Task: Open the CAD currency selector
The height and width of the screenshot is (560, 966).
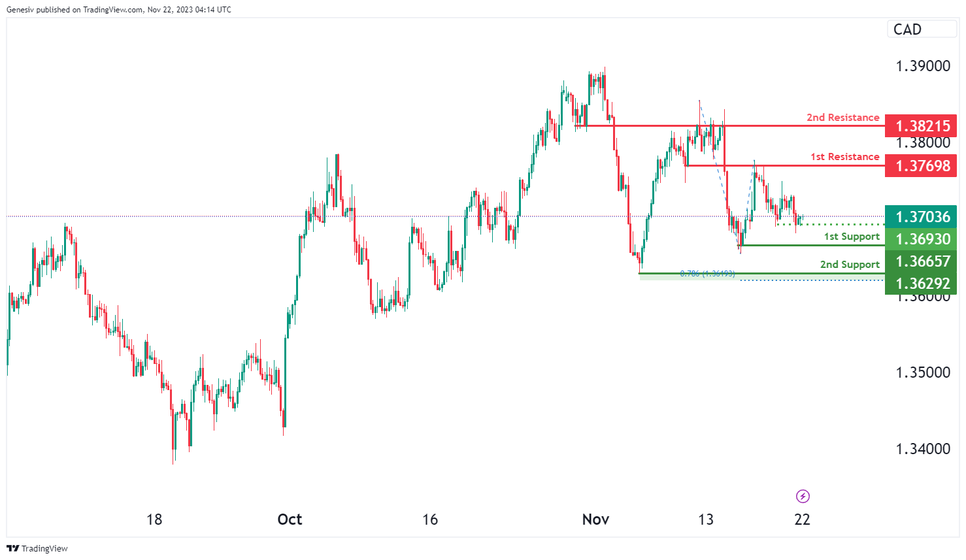Action: [x=921, y=29]
